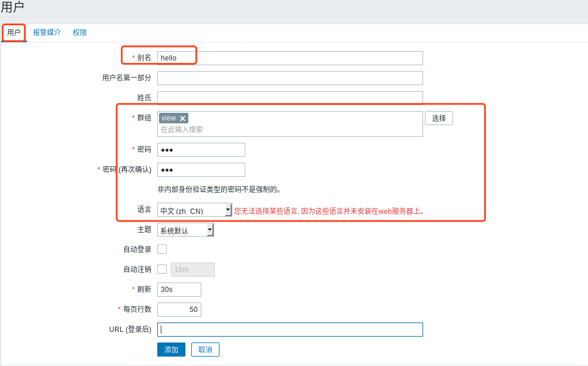Click the 刷新 field showing 30s
The image size is (588, 366).
(x=178, y=289)
